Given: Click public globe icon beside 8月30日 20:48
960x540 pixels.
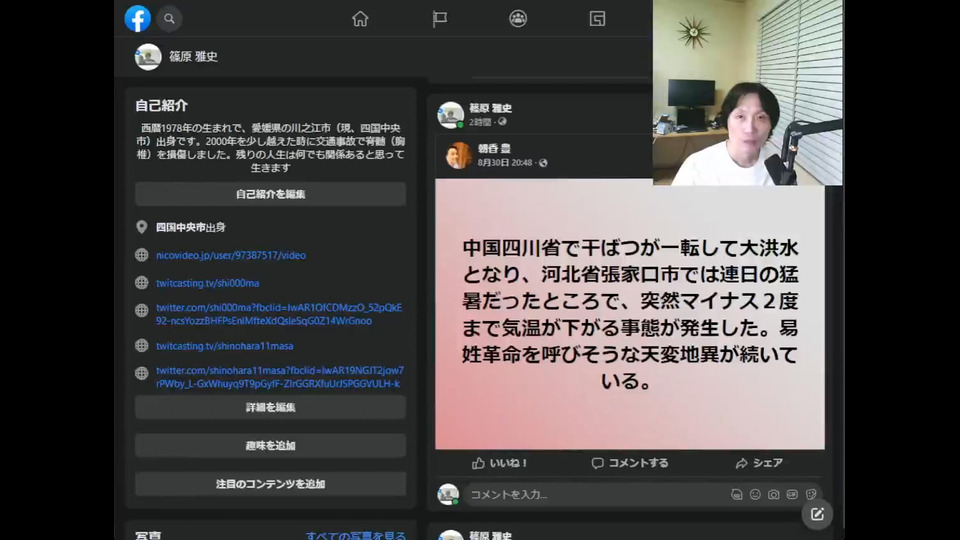Looking at the screenshot, I should [543, 163].
